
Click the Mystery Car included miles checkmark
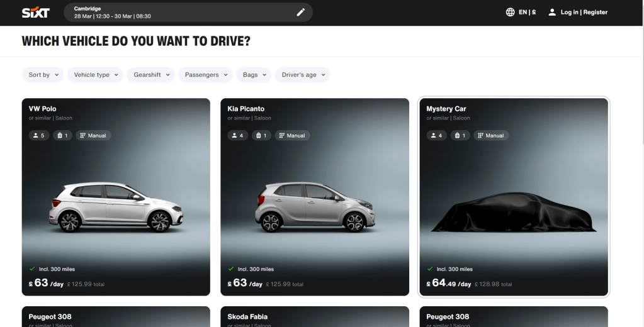tap(429, 269)
